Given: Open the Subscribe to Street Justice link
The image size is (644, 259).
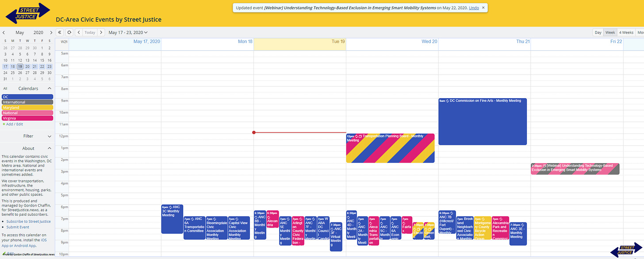Looking at the screenshot, I should (28, 221).
